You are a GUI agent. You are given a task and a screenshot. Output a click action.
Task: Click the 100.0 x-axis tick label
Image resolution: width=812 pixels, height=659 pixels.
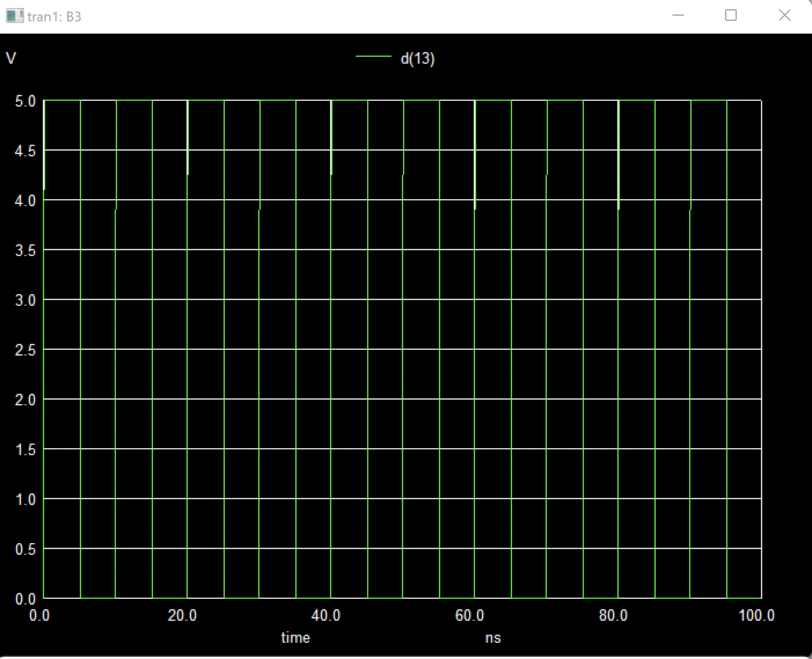(x=756, y=615)
